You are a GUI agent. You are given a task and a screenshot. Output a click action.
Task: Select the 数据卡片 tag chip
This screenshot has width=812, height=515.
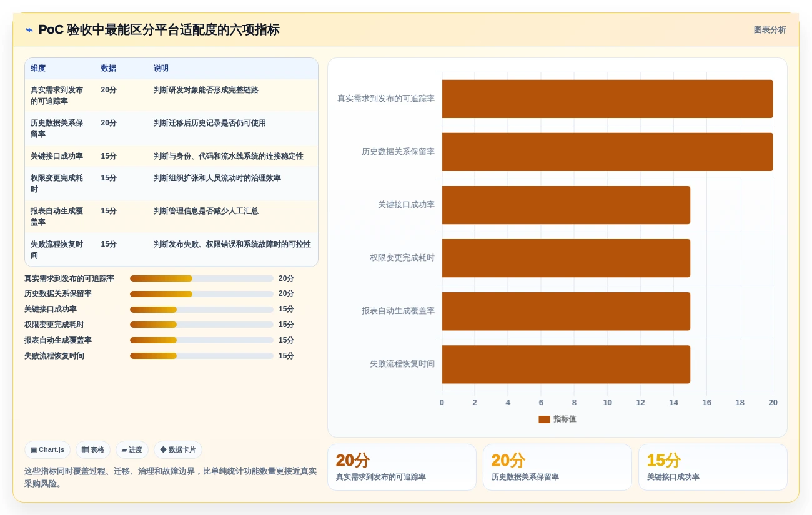point(178,449)
